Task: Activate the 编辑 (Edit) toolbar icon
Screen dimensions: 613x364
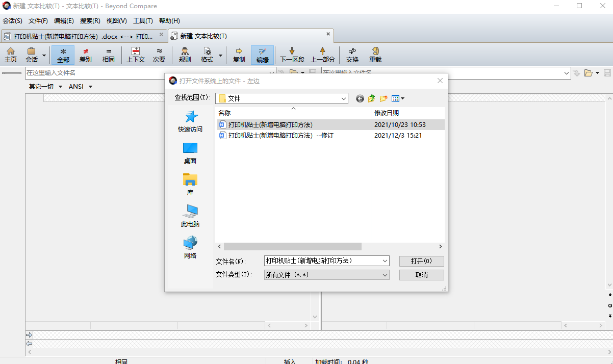Action: [x=262, y=55]
